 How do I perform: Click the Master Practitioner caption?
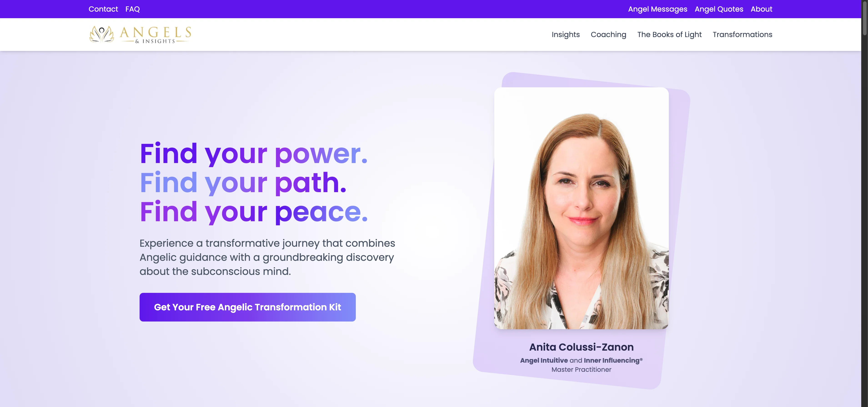click(x=581, y=370)
